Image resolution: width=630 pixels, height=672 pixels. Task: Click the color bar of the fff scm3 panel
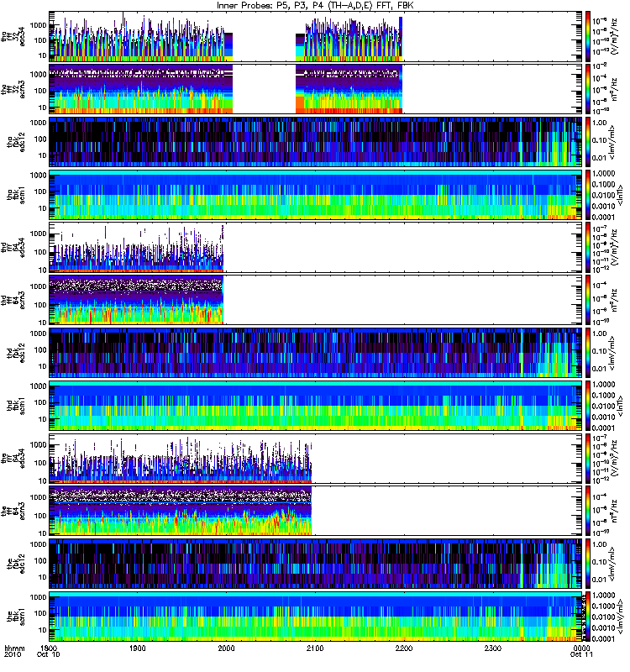[588, 511]
